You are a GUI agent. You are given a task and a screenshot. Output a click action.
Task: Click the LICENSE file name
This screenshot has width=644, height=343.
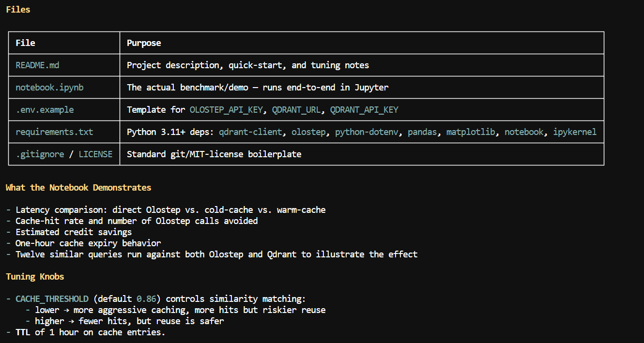[x=95, y=154]
